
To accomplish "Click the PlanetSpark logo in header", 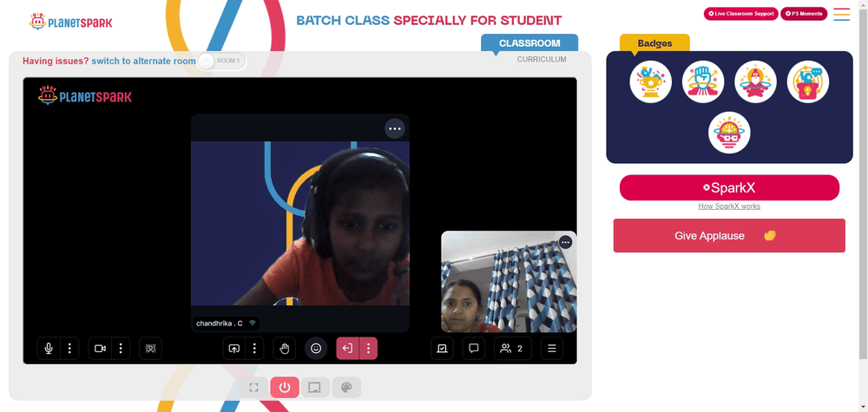I will 70,22.
